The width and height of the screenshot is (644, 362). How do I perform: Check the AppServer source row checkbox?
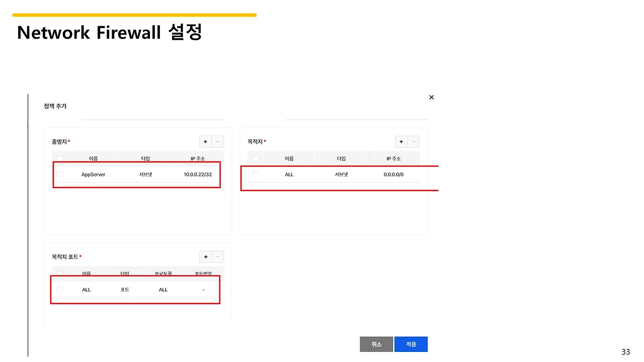(59, 174)
